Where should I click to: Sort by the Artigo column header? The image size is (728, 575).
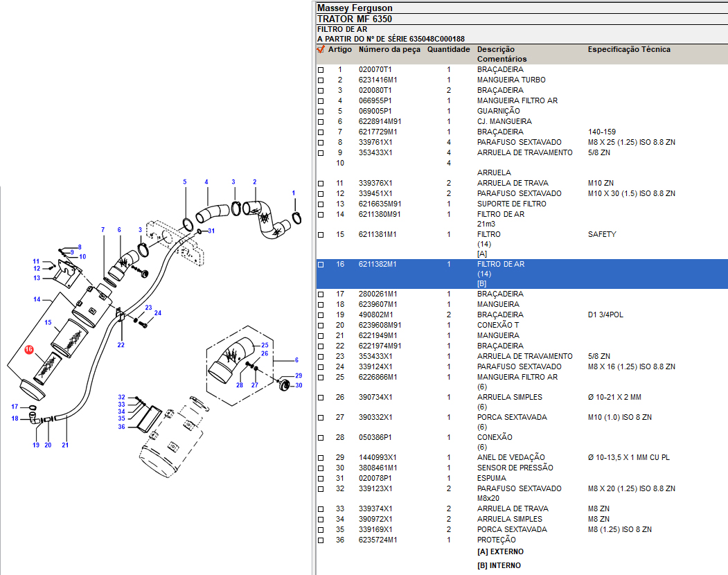pos(339,50)
